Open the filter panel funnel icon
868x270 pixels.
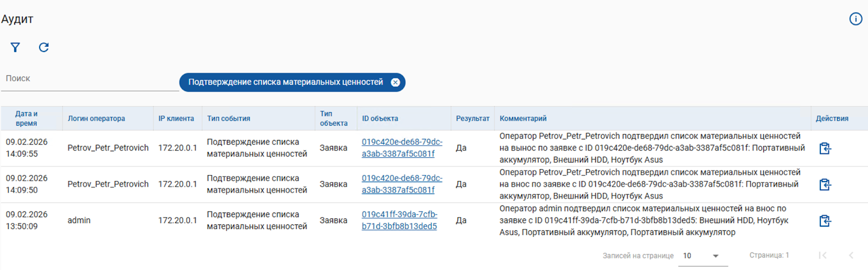(15, 48)
